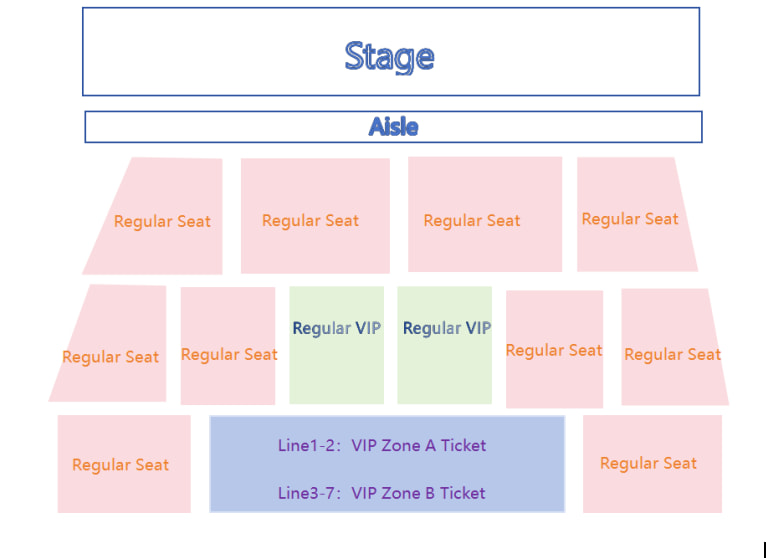Pick the top row far-left Regular Seat block
This screenshot has width=766, height=558.
(162, 220)
